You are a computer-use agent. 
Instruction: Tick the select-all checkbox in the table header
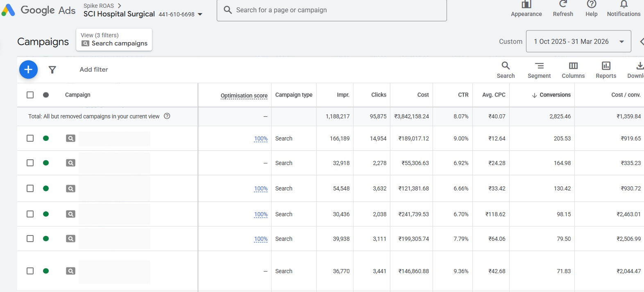(x=30, y=95)
